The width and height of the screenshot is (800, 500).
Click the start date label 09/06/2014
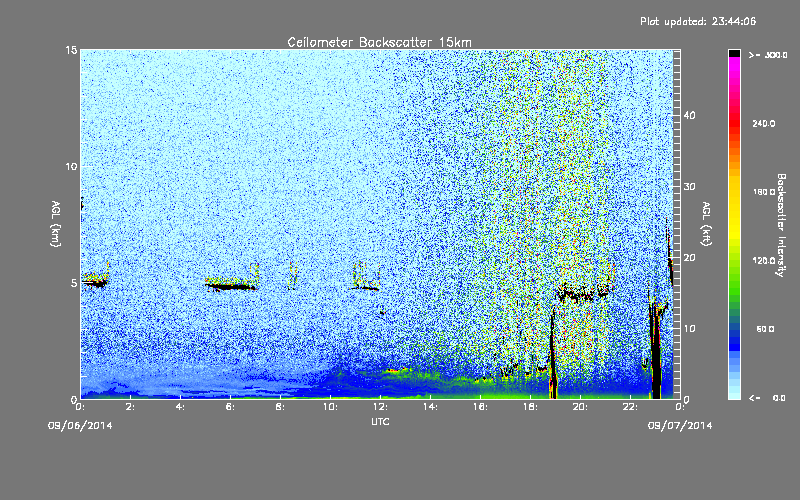[80, 426]
